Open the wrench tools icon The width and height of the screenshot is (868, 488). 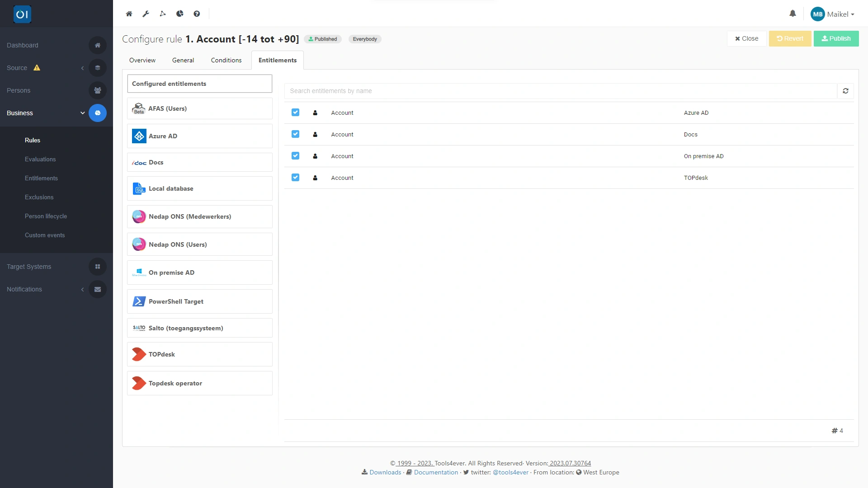tap(146, 14)
